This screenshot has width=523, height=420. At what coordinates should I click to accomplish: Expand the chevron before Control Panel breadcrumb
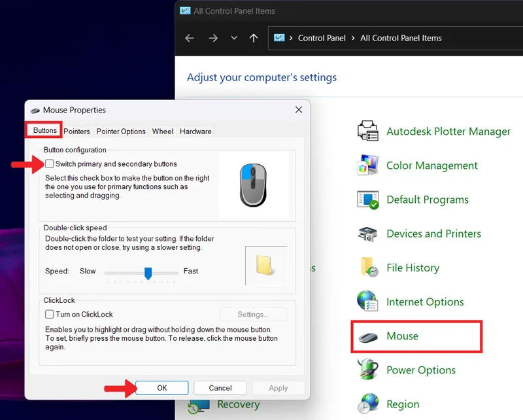pos(291,38)
